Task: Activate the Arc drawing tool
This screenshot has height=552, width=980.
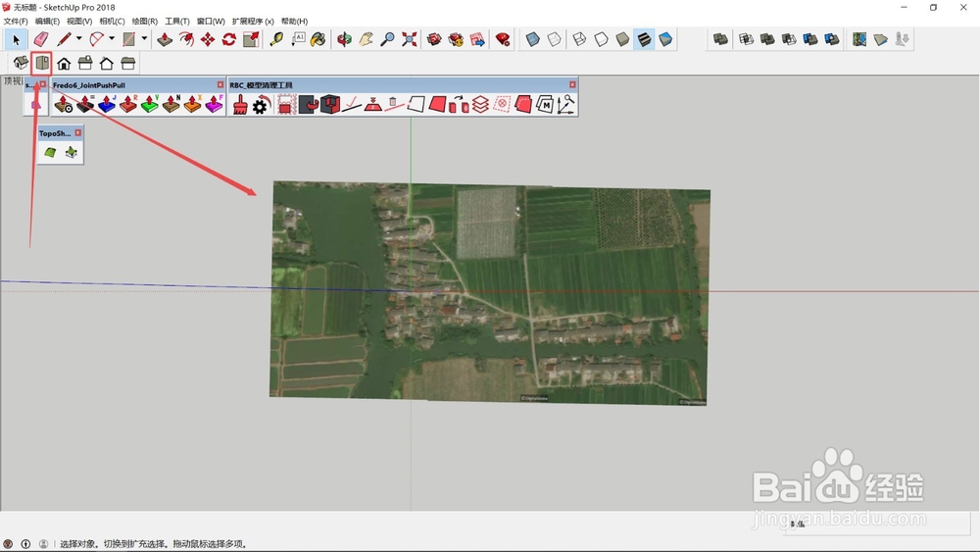Action: click(x=97, y=39)
